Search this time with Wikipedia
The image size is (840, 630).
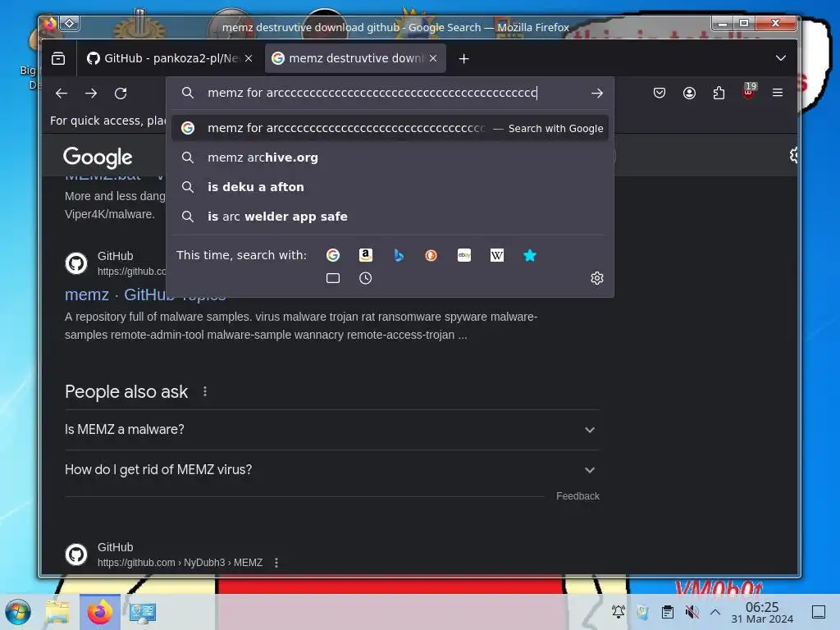497,255
